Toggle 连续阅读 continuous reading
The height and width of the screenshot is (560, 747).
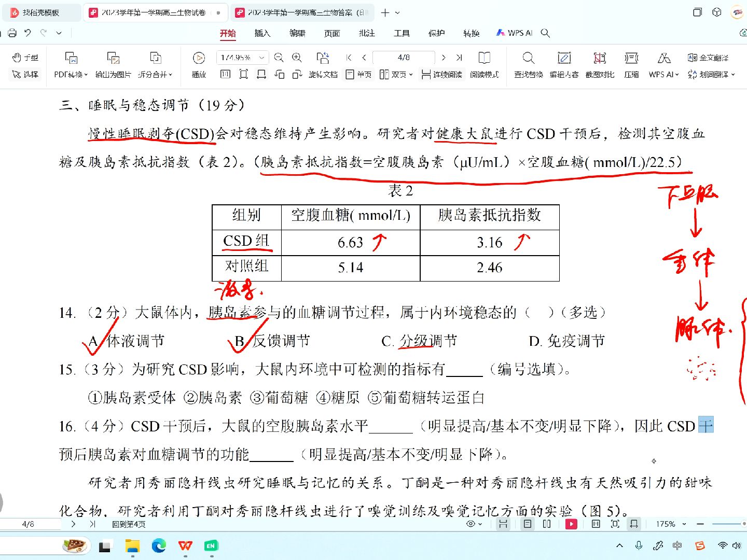(441, 75)
